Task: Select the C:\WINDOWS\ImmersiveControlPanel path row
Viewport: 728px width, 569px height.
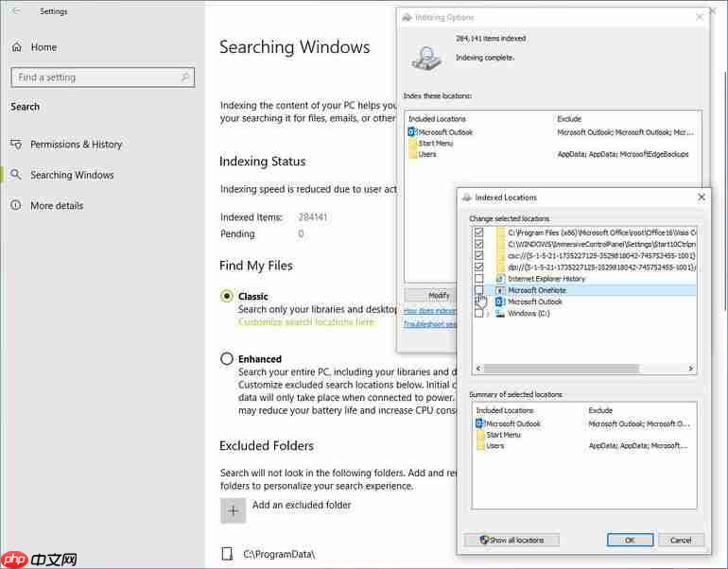Action: pos(601,244)
